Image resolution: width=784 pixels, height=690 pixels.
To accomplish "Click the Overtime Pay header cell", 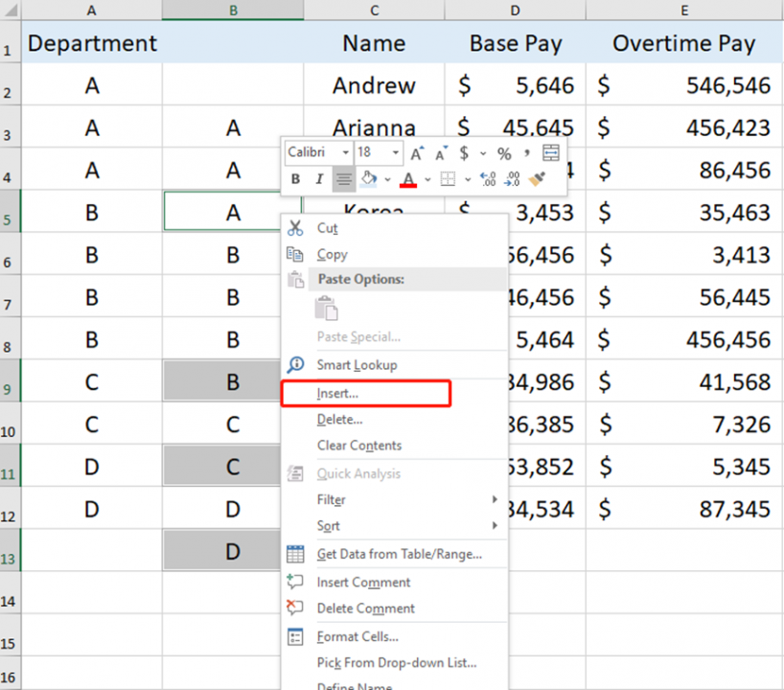I will [684, 42].
